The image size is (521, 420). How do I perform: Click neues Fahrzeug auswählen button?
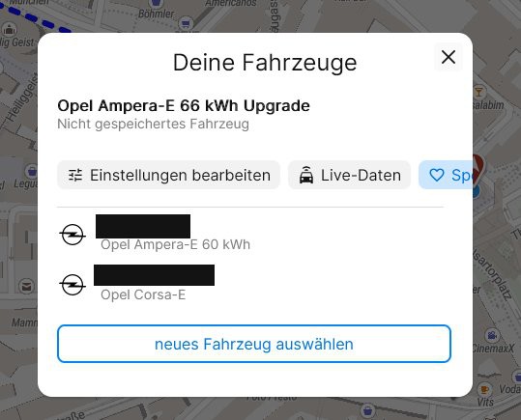pyautogui.click(x=254, y=344)
